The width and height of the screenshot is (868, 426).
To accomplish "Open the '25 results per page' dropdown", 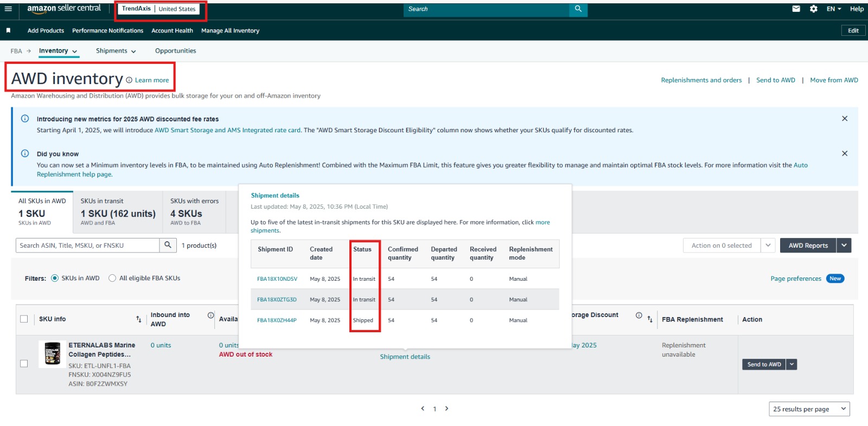I will click(x=809, y=409).
